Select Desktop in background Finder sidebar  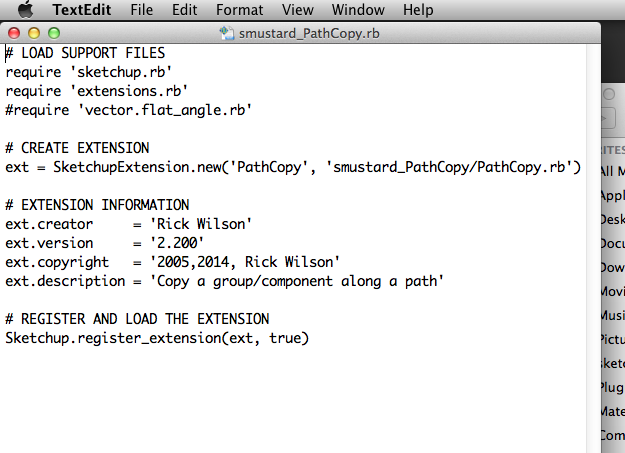click(x=612, y=219)
